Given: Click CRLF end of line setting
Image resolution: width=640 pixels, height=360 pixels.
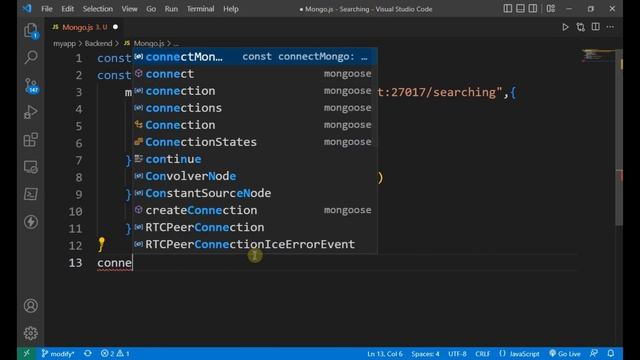Looking at the screenshot, I should coord(482,353).
